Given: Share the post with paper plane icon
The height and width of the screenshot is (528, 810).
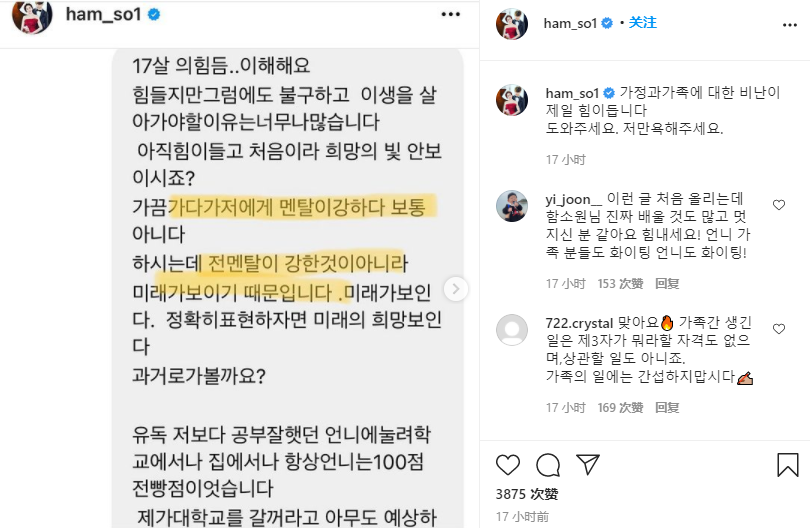Looking at the screenshot, I should coord(588,464).
